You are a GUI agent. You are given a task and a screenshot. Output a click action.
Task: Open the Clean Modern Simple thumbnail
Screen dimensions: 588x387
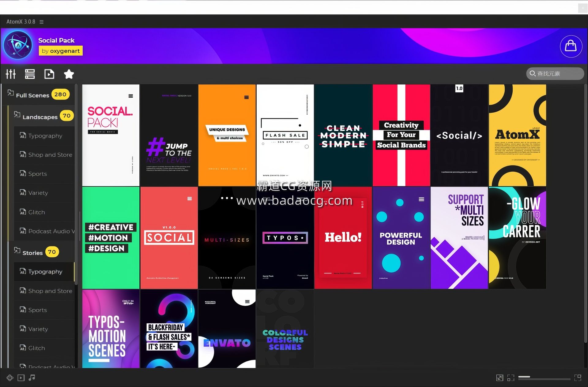point(343,135)
